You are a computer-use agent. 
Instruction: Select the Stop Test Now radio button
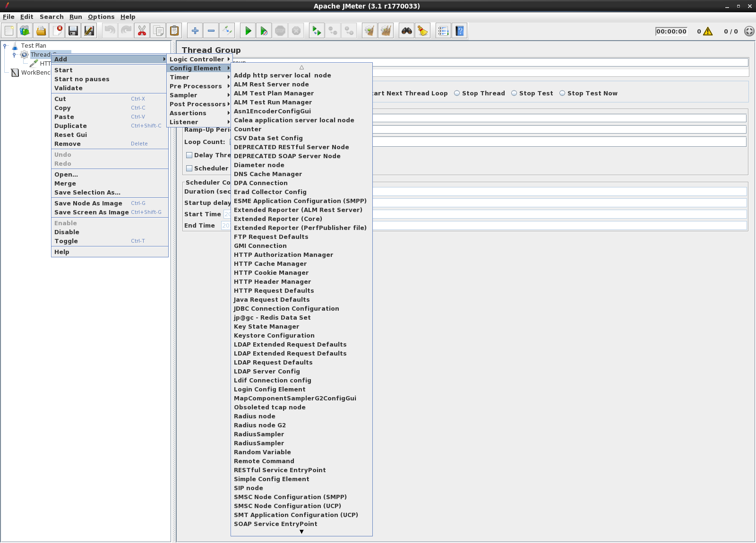562,93
